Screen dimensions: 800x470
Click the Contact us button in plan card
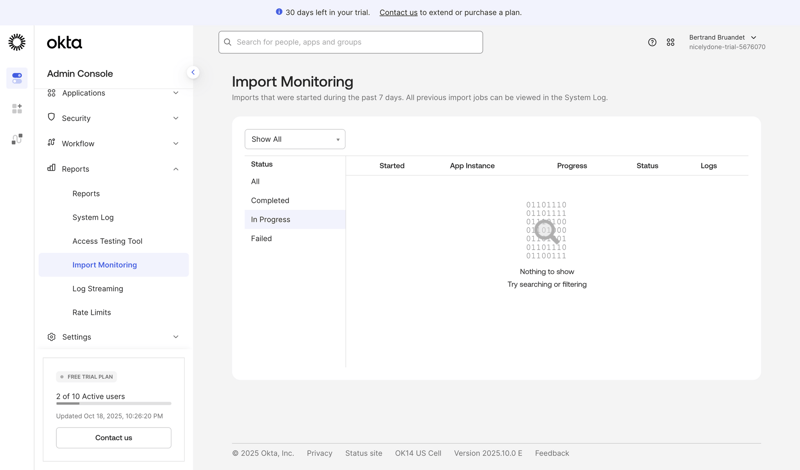point(114,438)
